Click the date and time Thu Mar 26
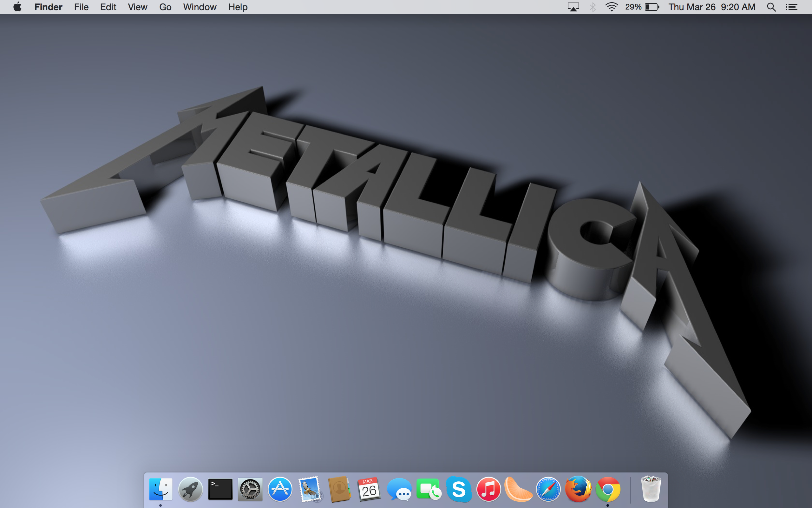Screen dimensions: 812x508 pyautogui.click(x=712, y=7)
